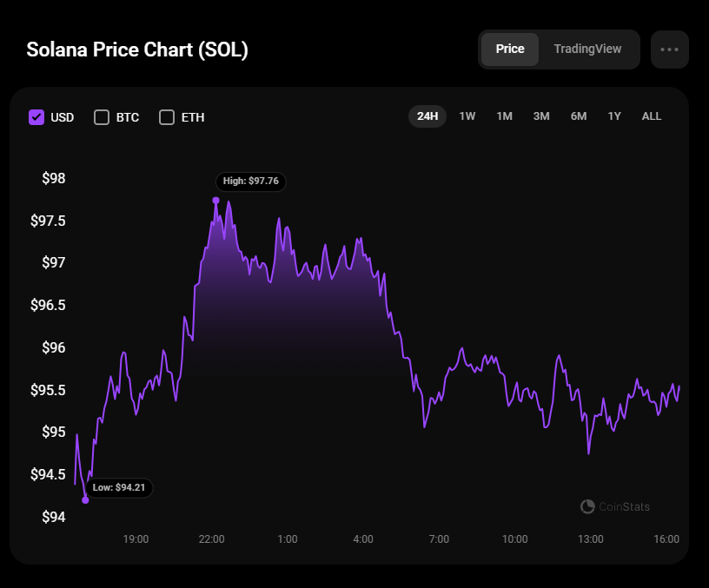
Task: Open the three-dots more options menu
Action: coord(669,50)
